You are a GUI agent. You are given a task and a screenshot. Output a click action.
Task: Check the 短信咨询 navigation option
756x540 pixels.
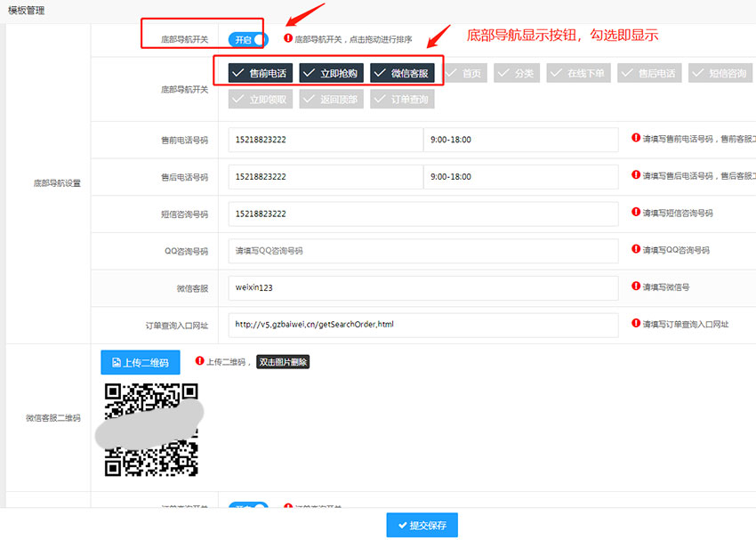coord(720,73)
